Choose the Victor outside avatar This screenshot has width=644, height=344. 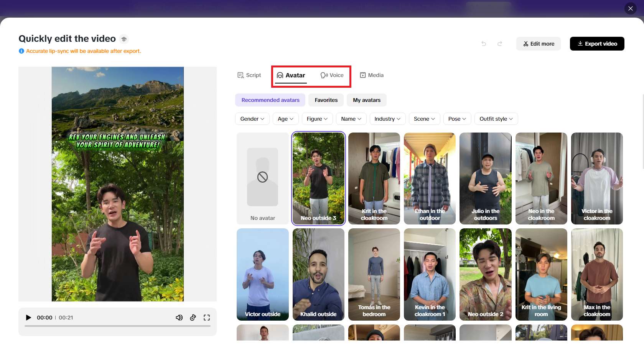[263, 274]
